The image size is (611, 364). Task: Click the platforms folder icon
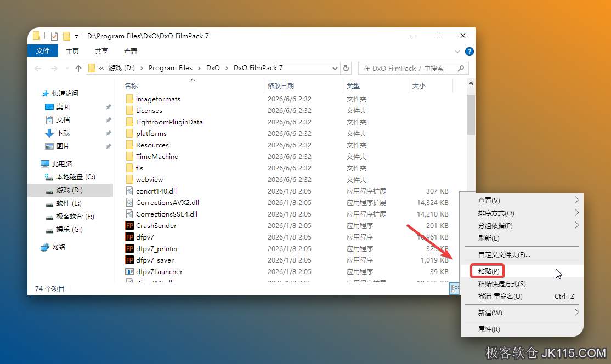pyautogui.click(x=129, y=134)
